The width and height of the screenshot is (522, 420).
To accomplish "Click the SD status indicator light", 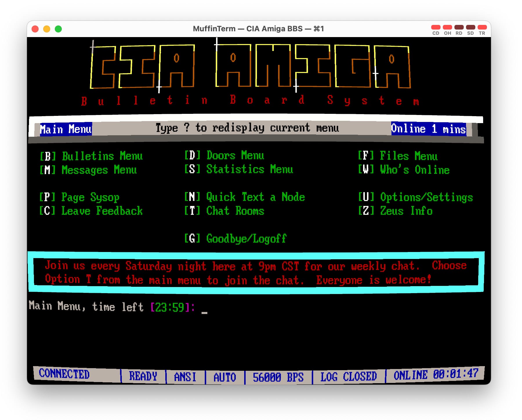I will click(x=470, y=27).
